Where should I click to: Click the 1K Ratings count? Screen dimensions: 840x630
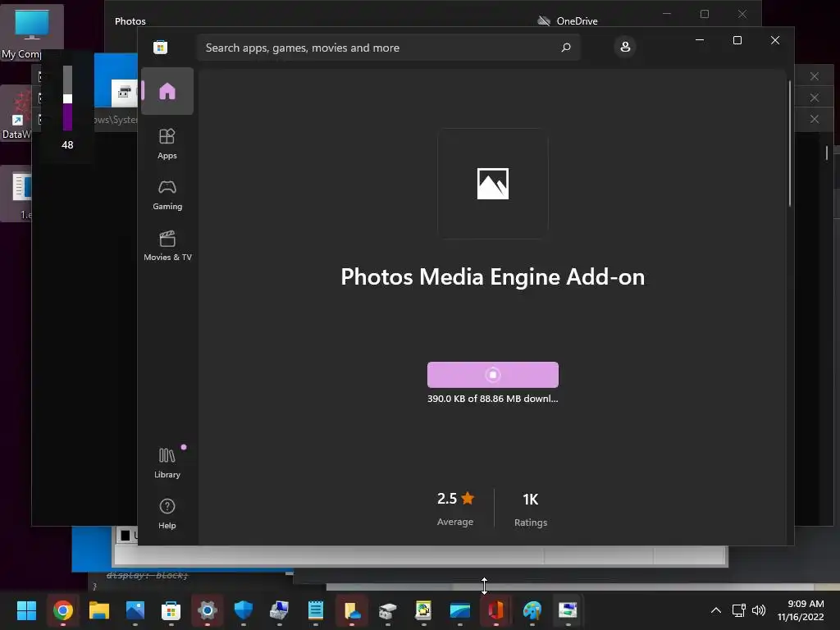click(x=531, y=509)
